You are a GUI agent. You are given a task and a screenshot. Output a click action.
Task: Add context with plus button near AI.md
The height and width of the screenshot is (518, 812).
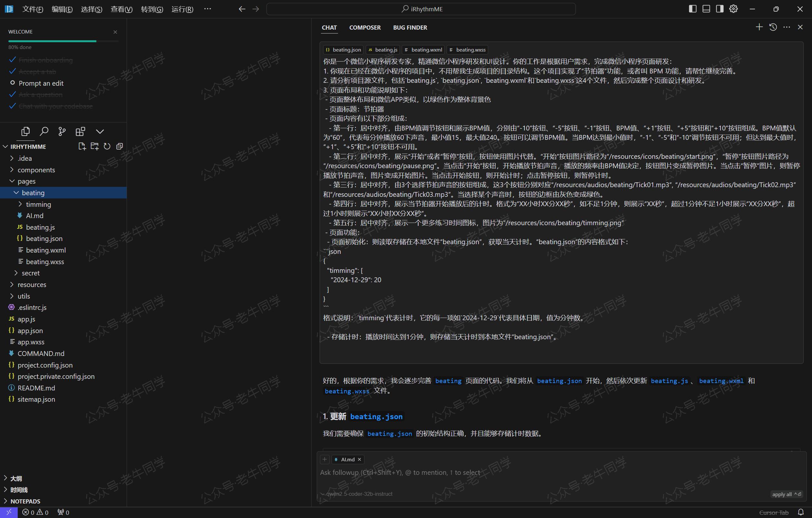click(x=324, y=459)
